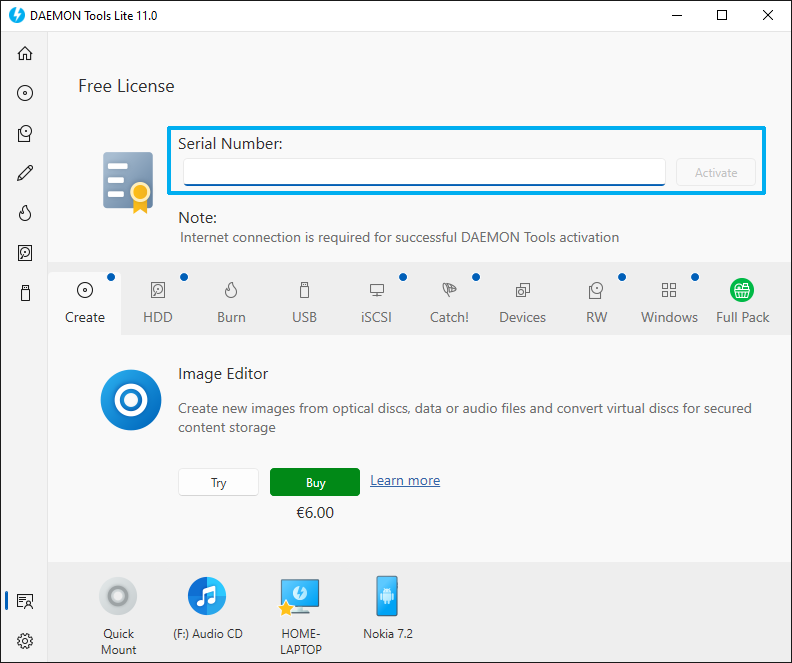The width and height of the screenshot is (792, 663).
Task: Click the Quick Mount drive icon
Action: click(118, 597)
